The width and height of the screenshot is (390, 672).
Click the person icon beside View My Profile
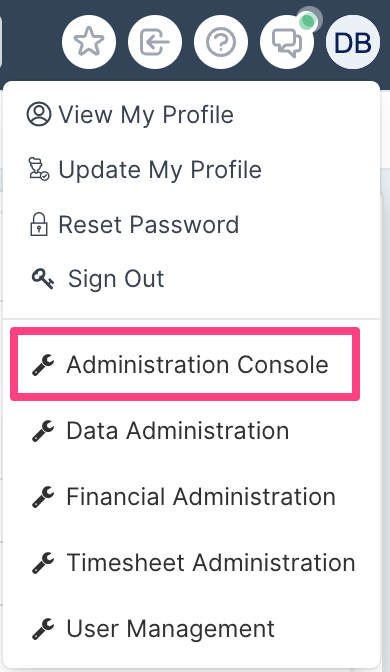coord(39,114)
